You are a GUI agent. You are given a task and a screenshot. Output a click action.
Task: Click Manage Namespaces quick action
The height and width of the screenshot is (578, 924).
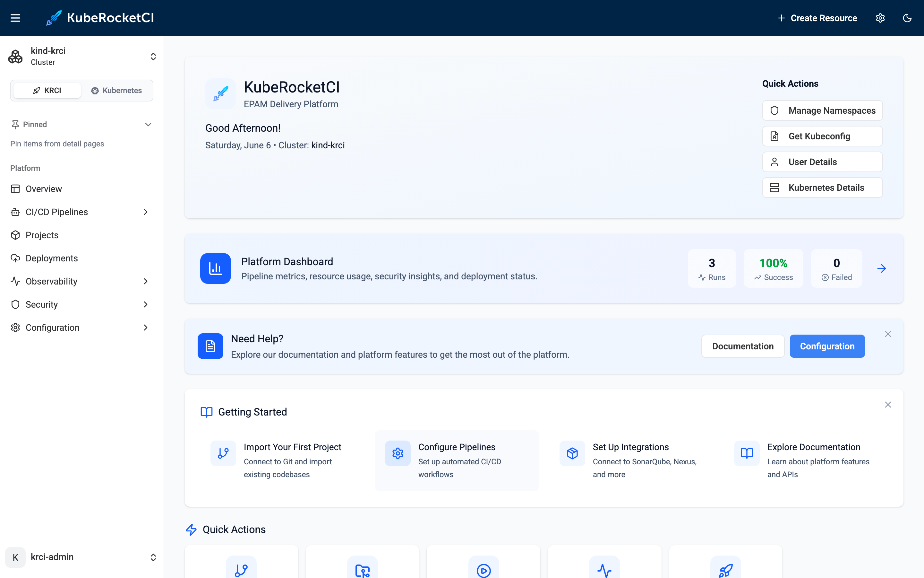tap(822, 110)
